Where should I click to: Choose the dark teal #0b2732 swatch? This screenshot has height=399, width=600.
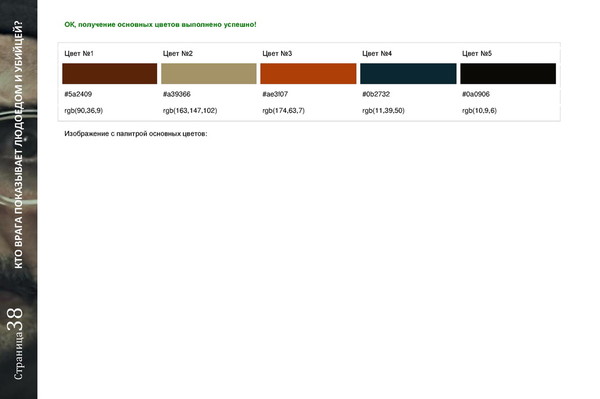pos(408,73)
